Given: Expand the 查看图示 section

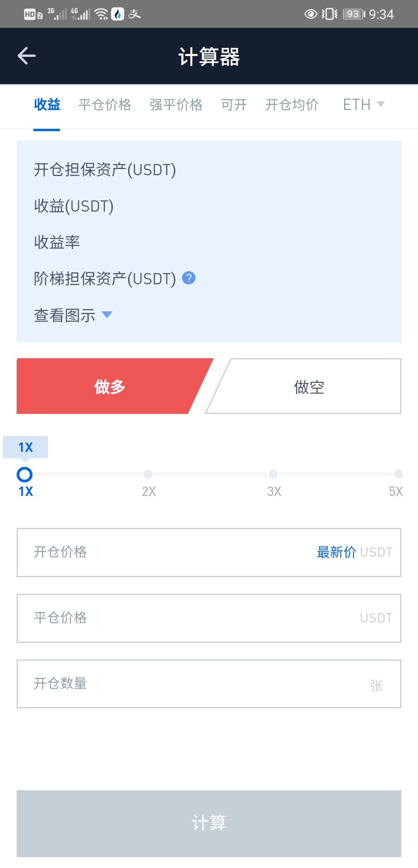Looking at the screenshot, I should (x=73, y=315).
